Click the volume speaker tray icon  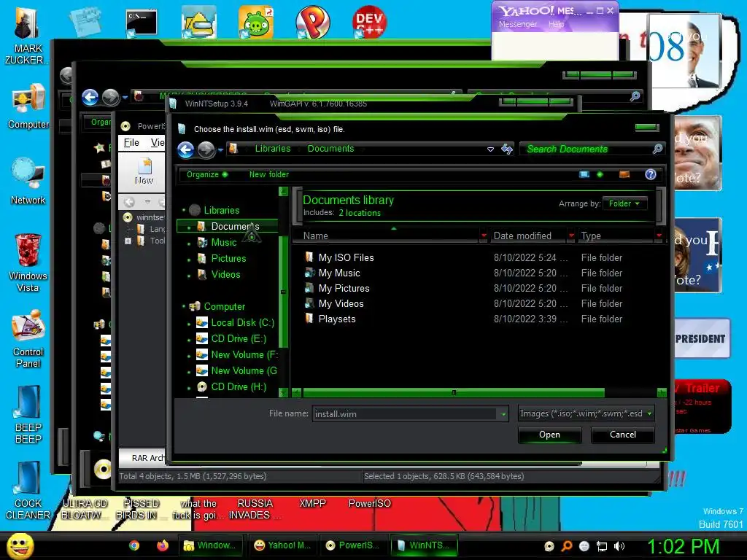(619, 546)
